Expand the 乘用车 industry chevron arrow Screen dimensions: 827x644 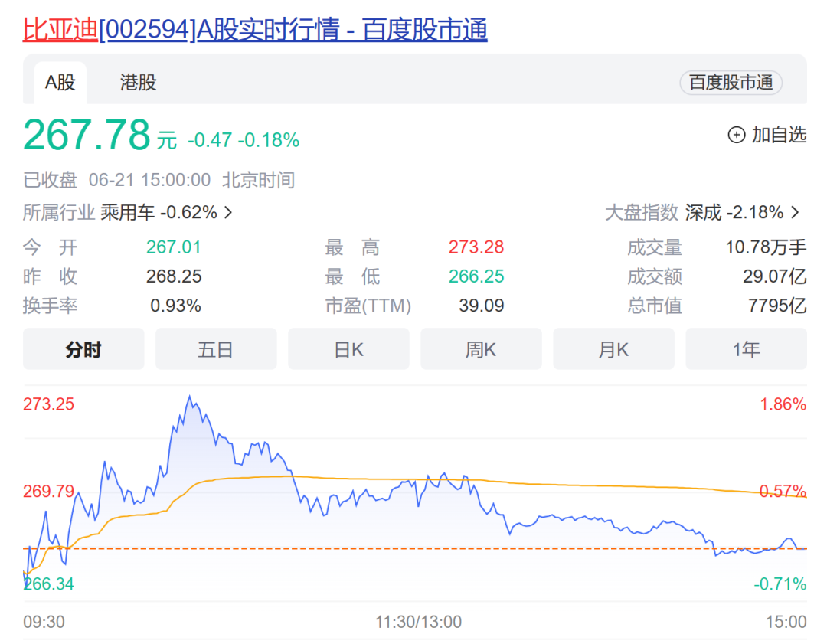coord(228,213)
